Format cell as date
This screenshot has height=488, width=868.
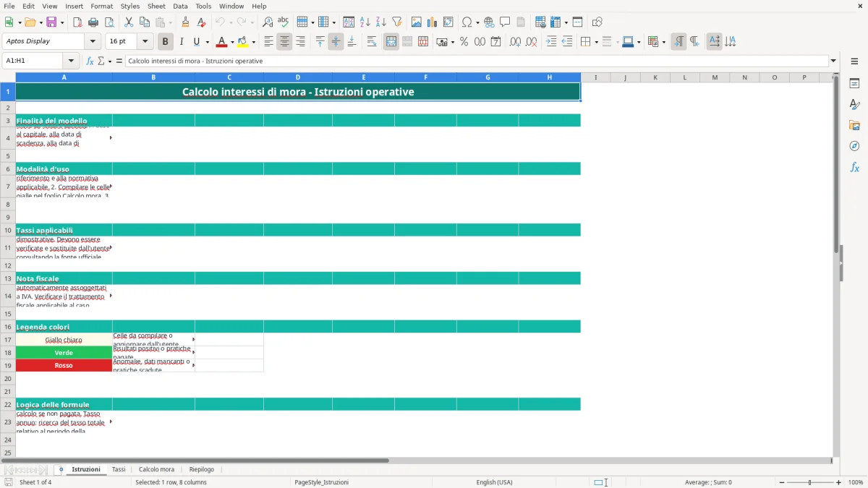coord(495,42)
